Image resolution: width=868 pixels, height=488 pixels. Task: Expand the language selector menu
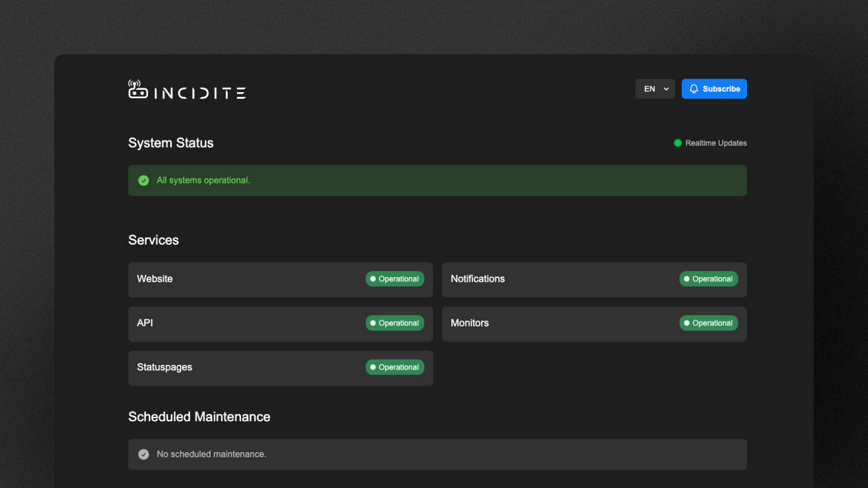point(655,88)
